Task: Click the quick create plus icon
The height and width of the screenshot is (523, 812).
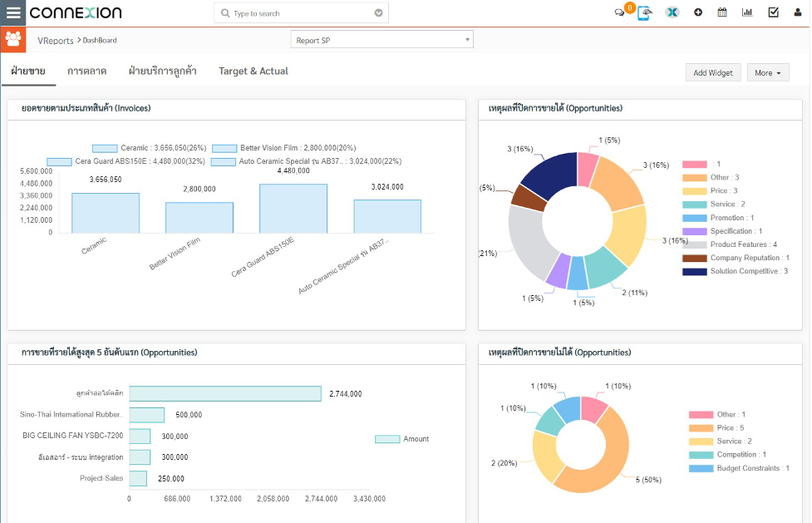Action: [x=698, y=12]
